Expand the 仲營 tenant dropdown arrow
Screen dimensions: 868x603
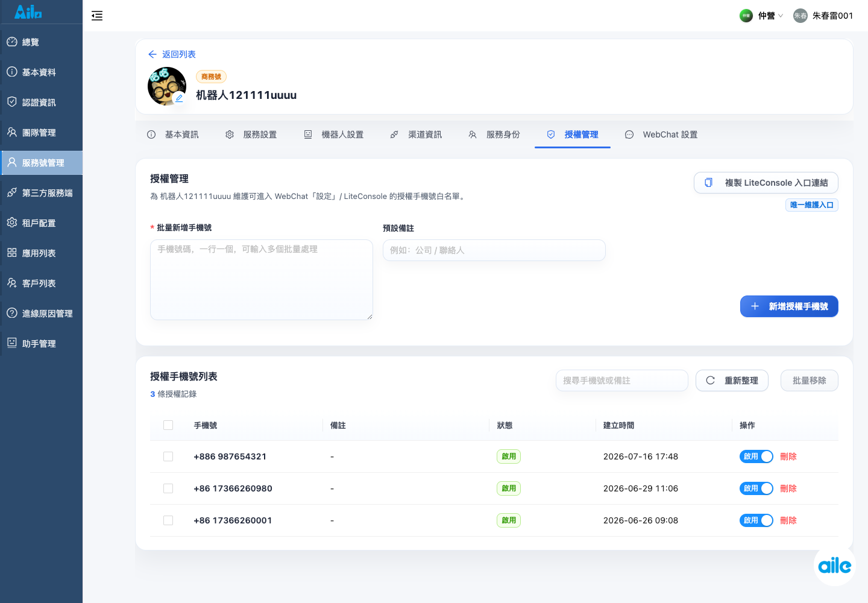[781, 16]
